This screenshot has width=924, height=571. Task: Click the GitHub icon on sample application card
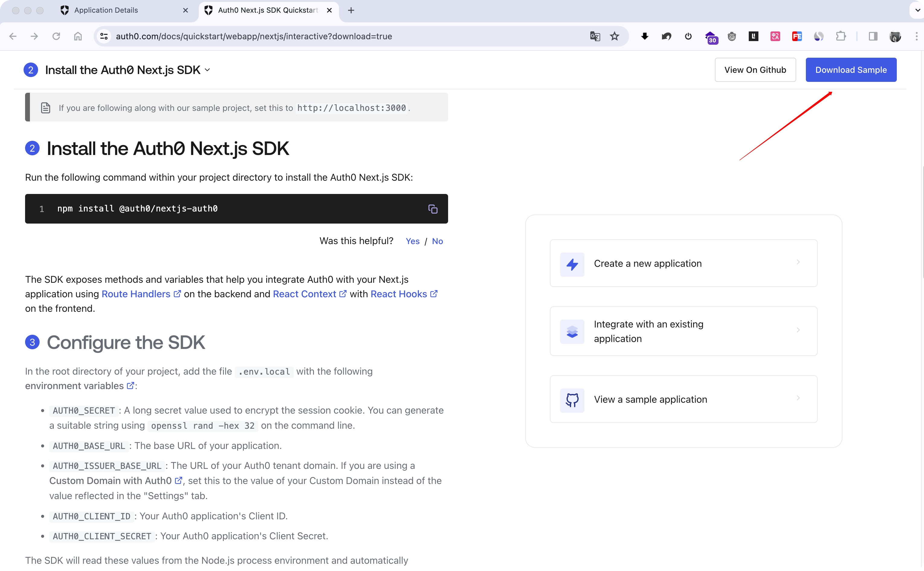tap(571, 400)
